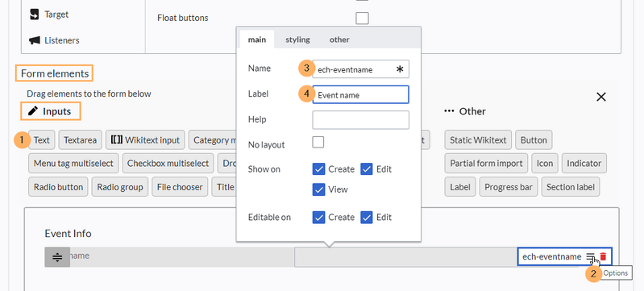Screen dimensions: 644x291
Task: Select the Menu tag multiselect element
Action: pos(73,163)
